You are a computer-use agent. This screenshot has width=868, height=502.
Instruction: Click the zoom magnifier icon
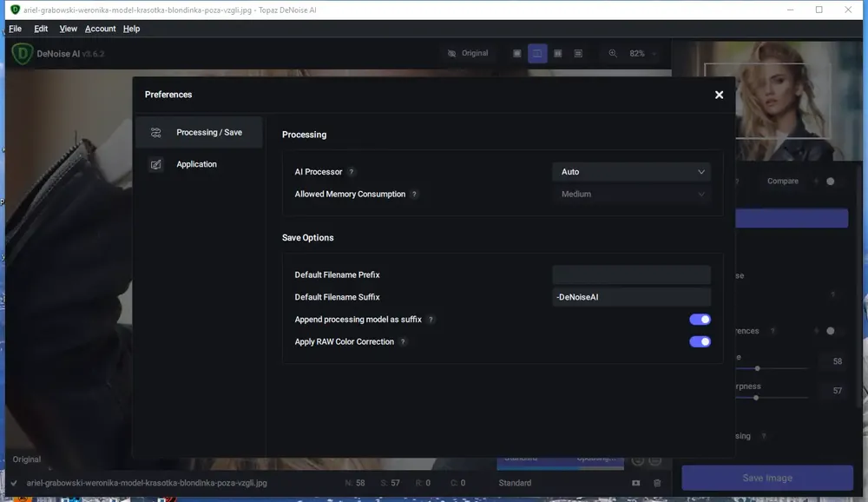[x=613, y=53]
